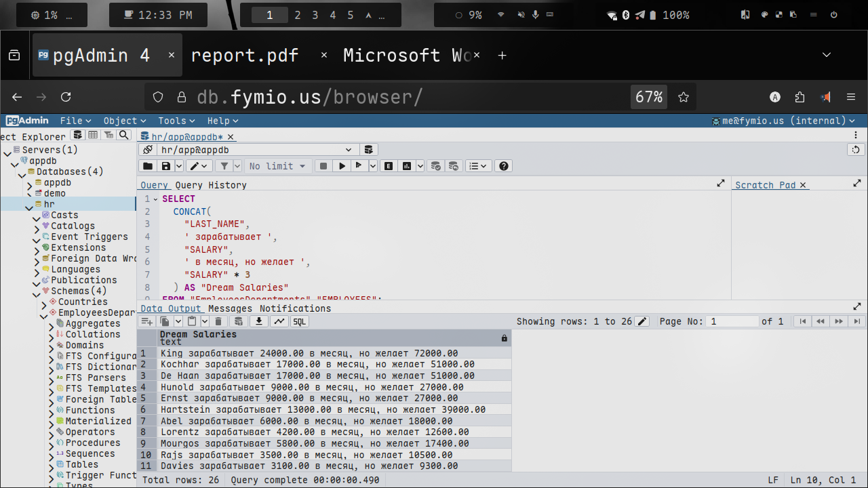Click the Page No input field

coord(732,321)
